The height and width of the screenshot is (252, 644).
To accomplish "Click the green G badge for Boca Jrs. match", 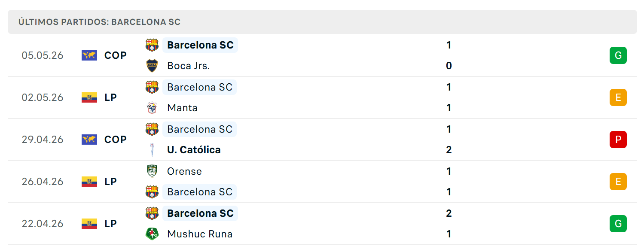I will click(618, 55).
